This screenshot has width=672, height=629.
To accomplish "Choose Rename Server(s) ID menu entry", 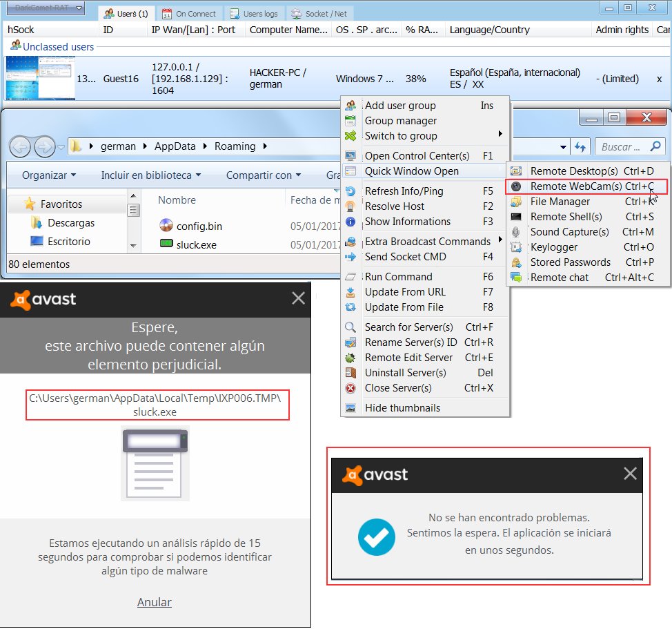I will [425, 342].
